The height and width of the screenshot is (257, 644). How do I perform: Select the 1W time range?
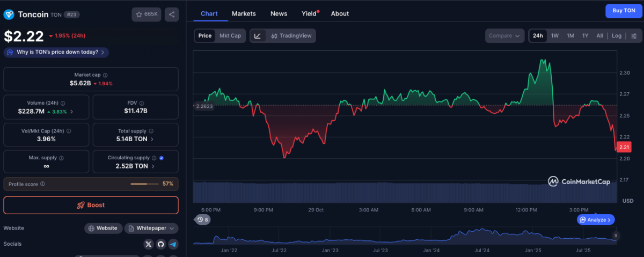coord(555,36)
